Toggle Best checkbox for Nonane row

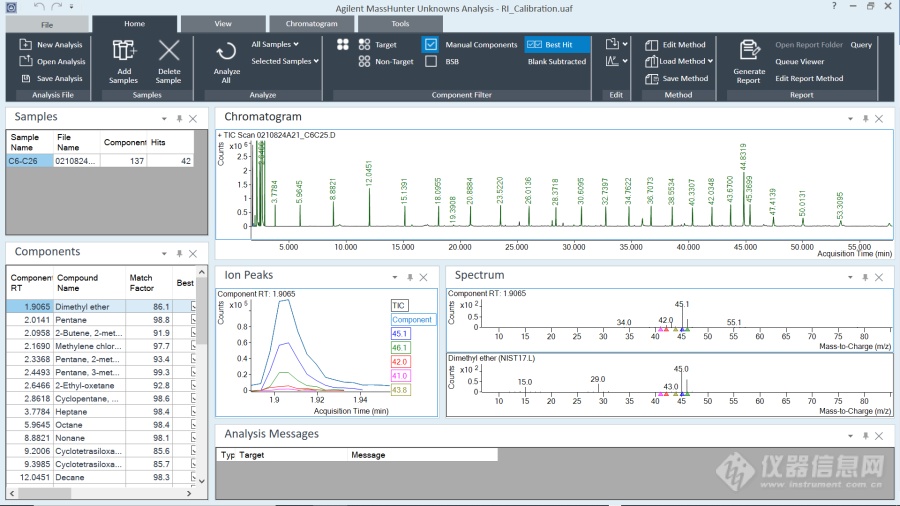click(x=193, y=438)
